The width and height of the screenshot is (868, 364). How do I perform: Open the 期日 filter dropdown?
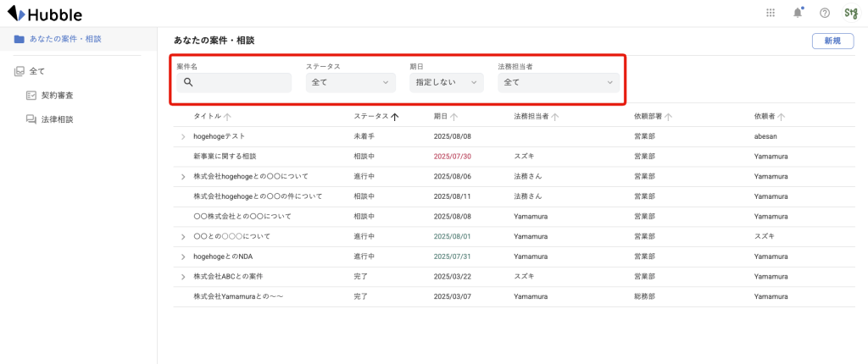pos(446,82)
